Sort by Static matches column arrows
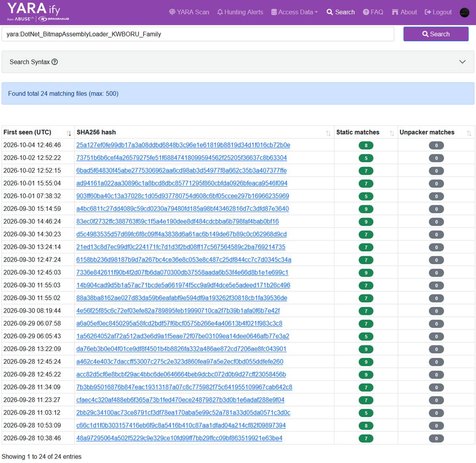Viewport: 476px width, 463px height. click(392, 133)
